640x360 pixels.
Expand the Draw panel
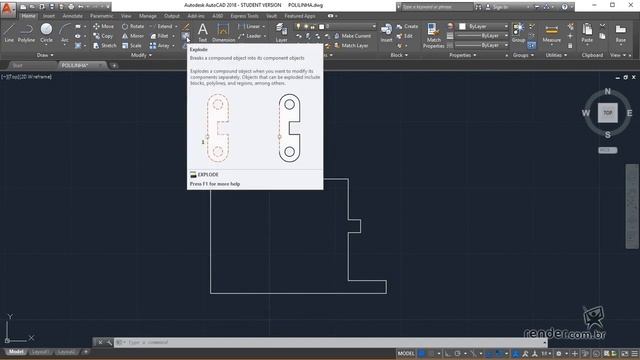(45, 55)
